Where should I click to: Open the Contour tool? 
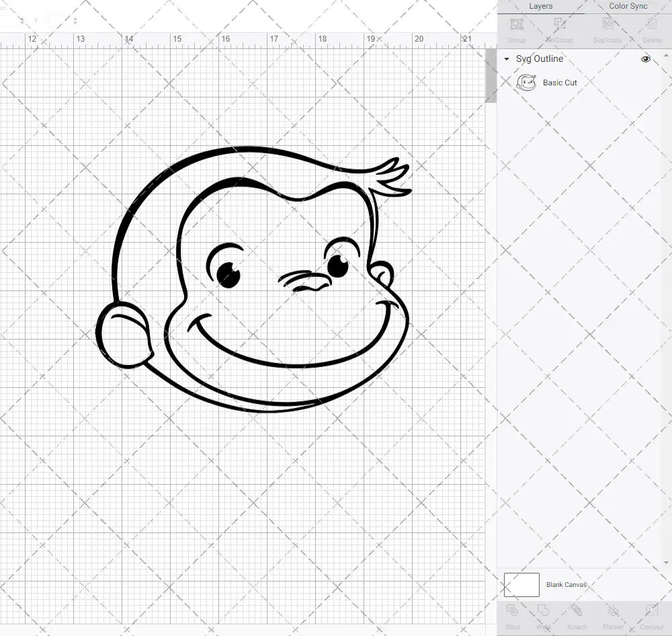click(651, 615)
